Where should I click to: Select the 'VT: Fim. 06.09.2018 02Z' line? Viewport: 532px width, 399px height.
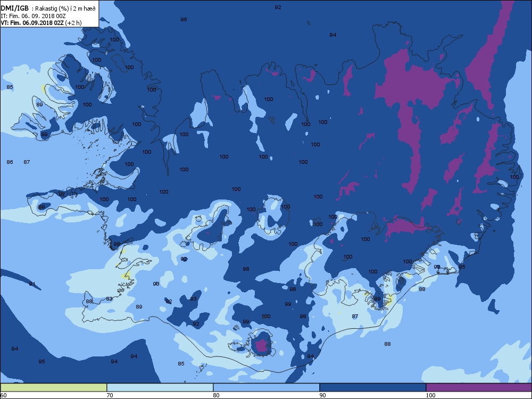[32, 23]
